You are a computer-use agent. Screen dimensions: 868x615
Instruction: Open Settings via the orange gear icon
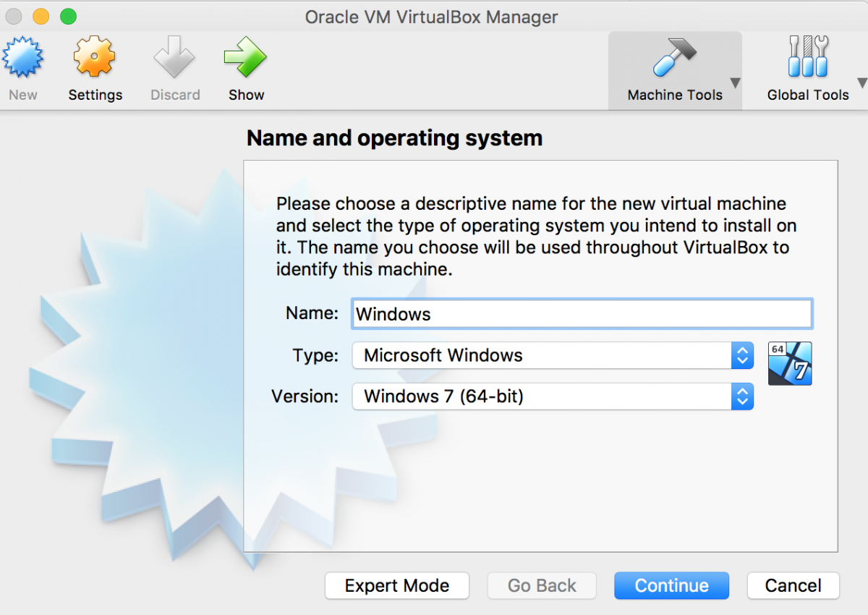click(x=95, y=58)
